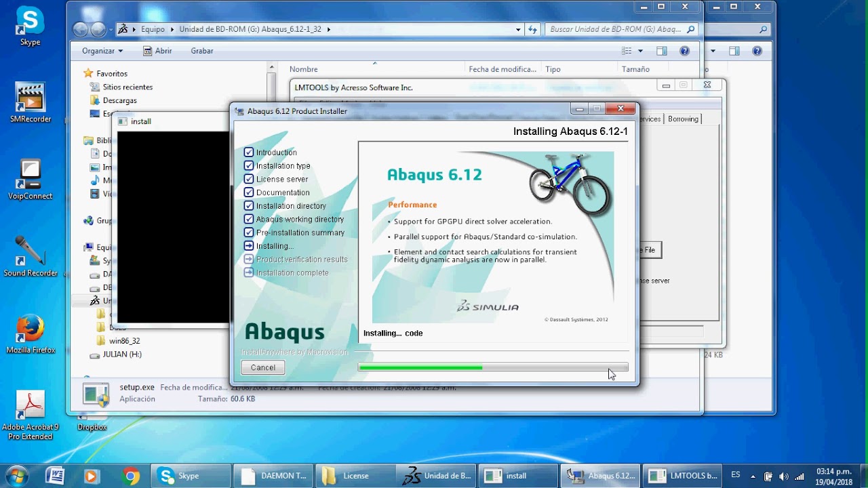Click Installation type step checkbox
Viewport: 868px width, 488px height.
coord(248,165)
